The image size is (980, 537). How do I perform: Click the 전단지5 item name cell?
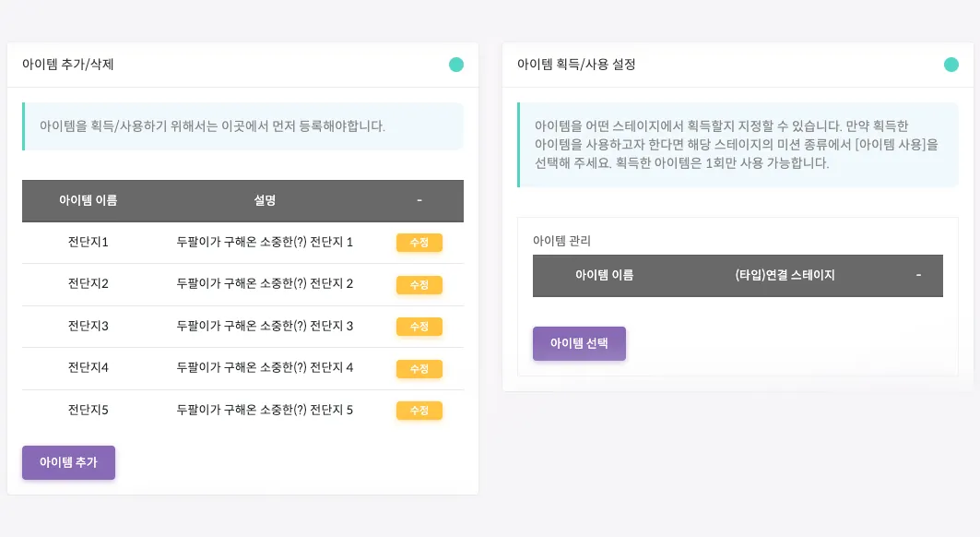[x=89, y=411]
